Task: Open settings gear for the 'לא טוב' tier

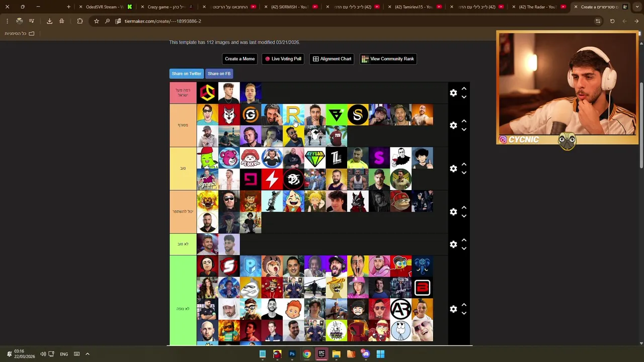Action: tap(453, 244)
